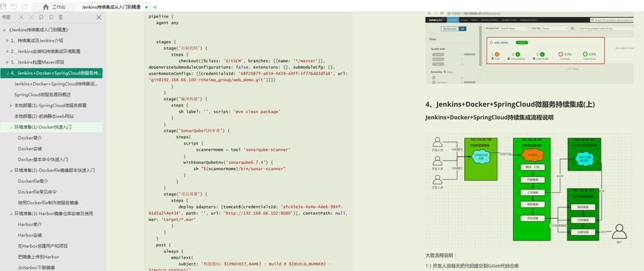Click the expand all bookmarks icon

point(21,17)
